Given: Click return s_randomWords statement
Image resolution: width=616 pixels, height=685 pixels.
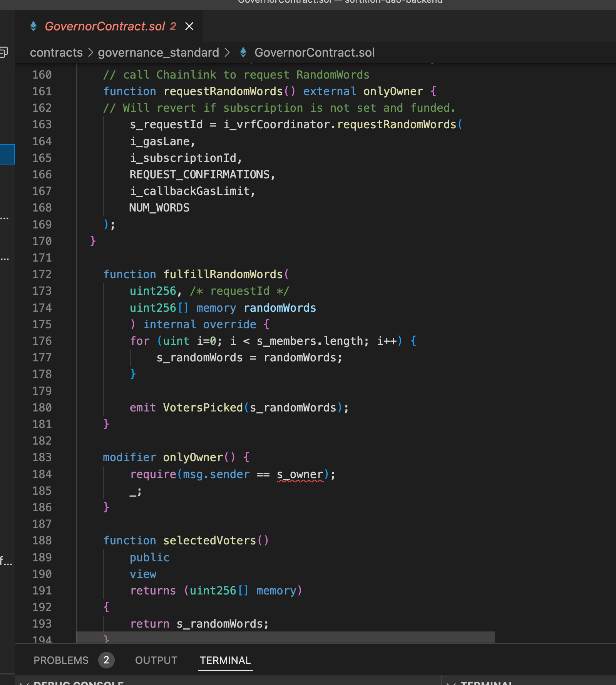Looking at the screenshot, I should tap(199, 624).
